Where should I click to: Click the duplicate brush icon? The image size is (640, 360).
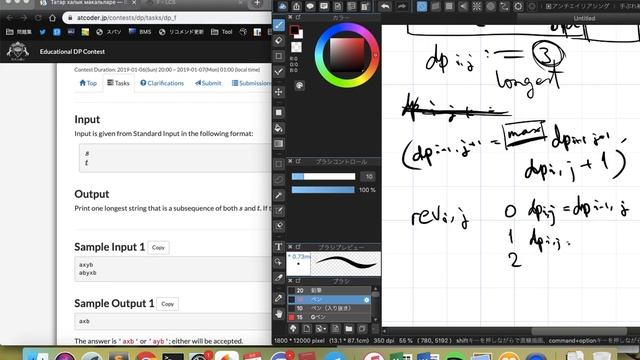tap(362, 329)
